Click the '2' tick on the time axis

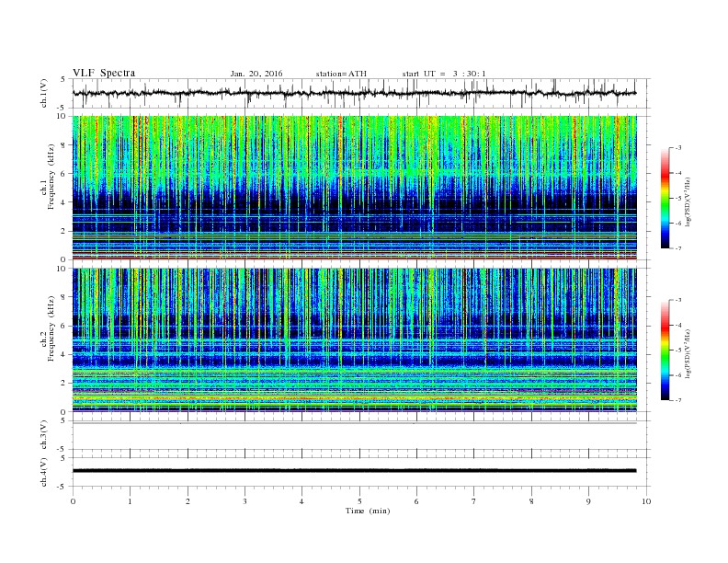click(x=188, y=501)
